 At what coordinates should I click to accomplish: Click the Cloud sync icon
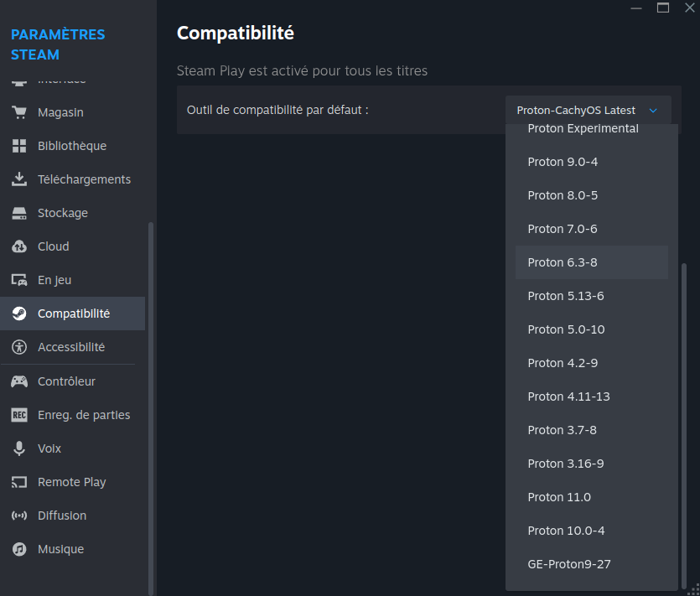[x=19, y=246]
